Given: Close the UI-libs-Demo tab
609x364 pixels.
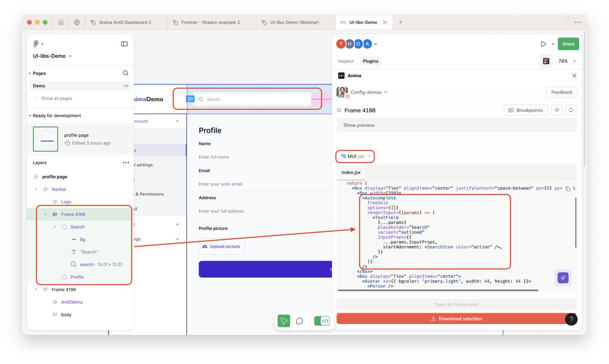Looking at the screenshot, I should pos(385,22).
